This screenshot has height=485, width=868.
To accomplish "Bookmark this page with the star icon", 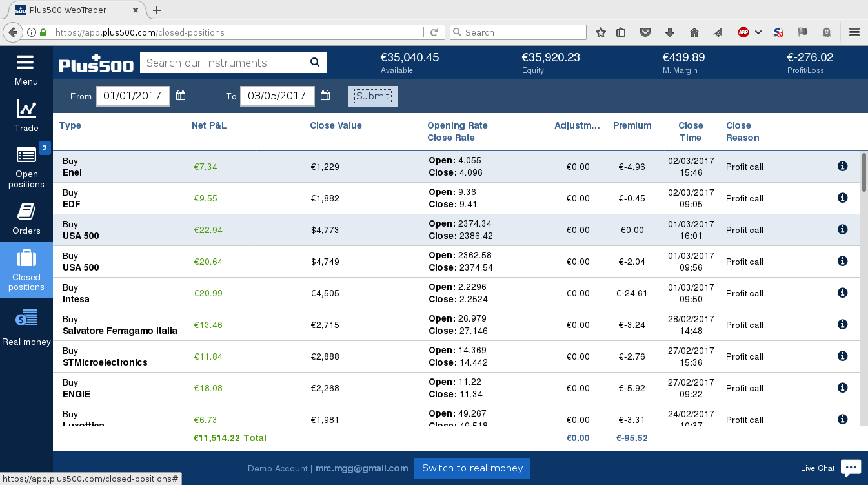I will (x=601, y=32).
